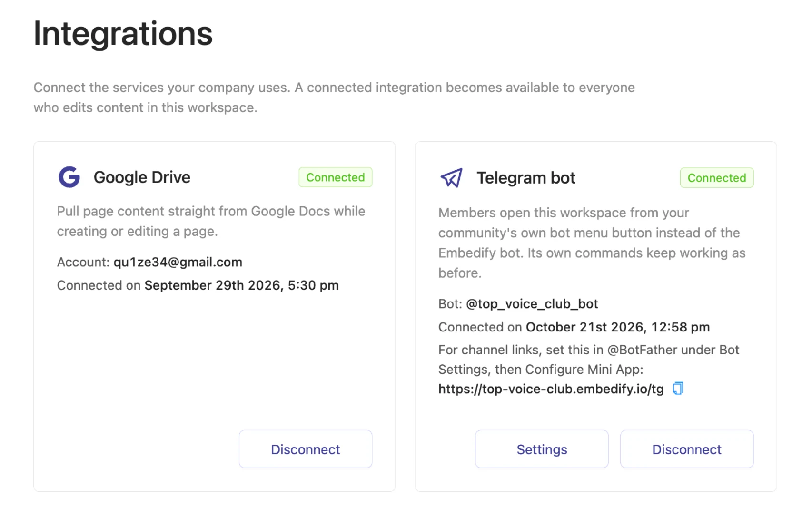The height and width of the screenshot is (526, 812).
Task: Click the 'Members open this workspace' description
Action: click(x=592, y=243)
